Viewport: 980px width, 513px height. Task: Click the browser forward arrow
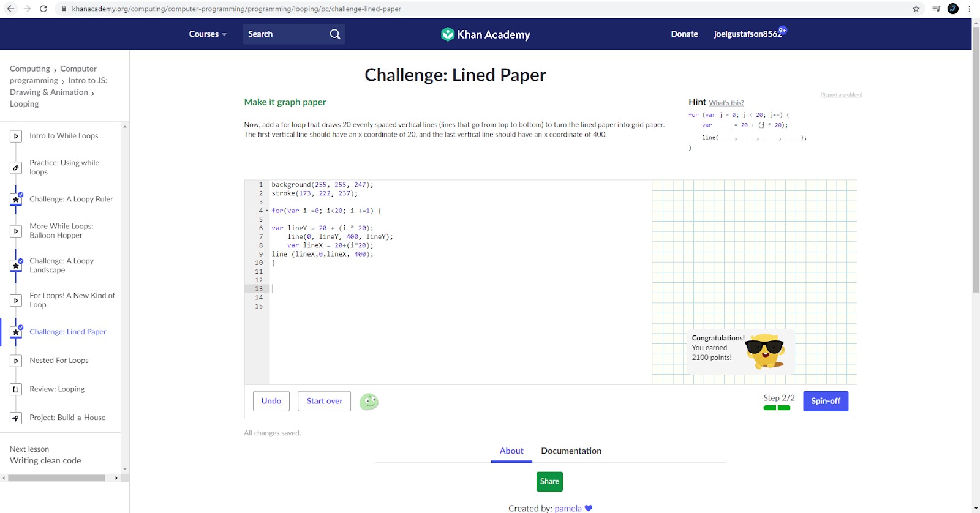coord(27,9)
